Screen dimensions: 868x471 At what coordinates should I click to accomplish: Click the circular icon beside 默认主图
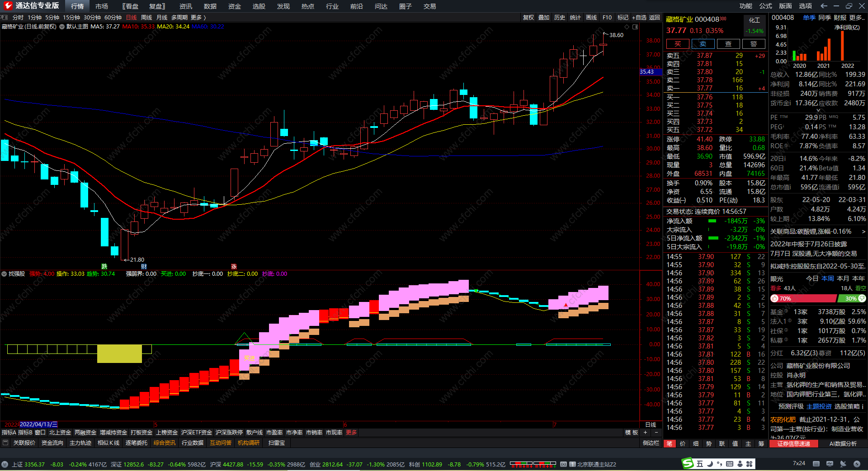point(62,27)
